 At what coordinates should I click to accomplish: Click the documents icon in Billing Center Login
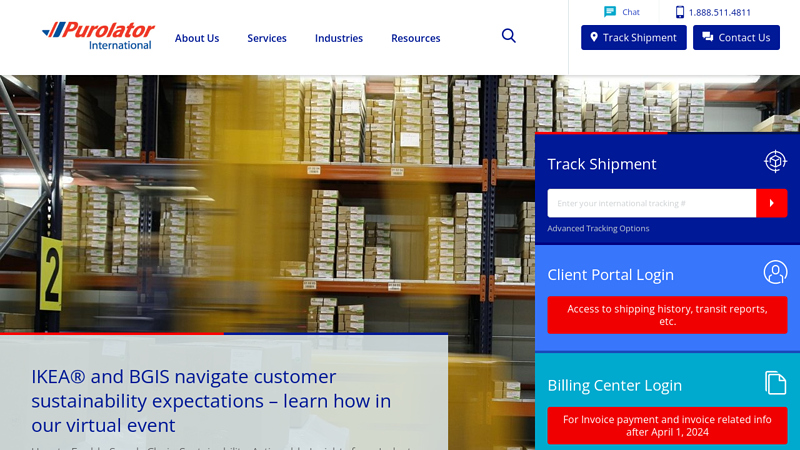[x=775, y=383]
